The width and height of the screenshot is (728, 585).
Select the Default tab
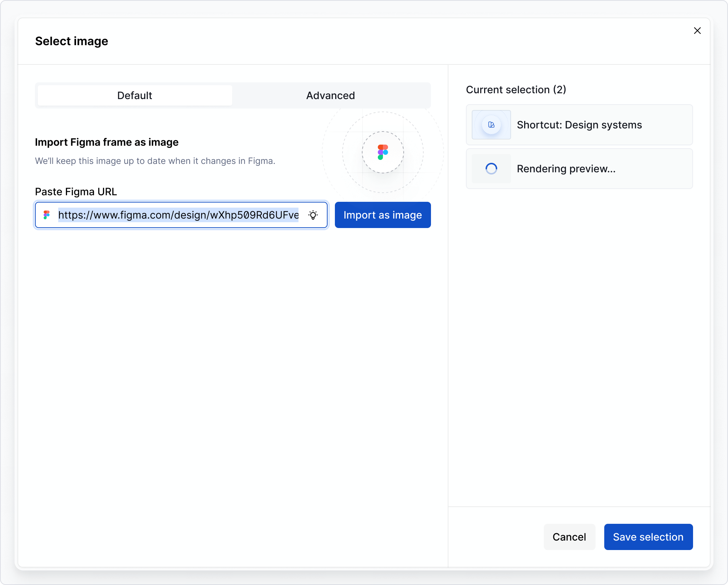click(135, 95)
